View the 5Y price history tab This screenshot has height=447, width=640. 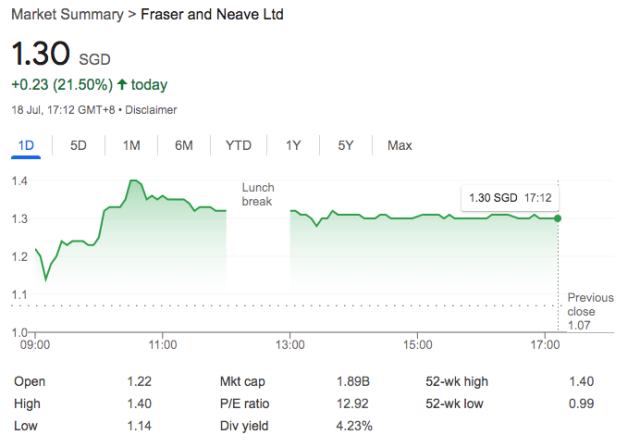pos(345,146)
